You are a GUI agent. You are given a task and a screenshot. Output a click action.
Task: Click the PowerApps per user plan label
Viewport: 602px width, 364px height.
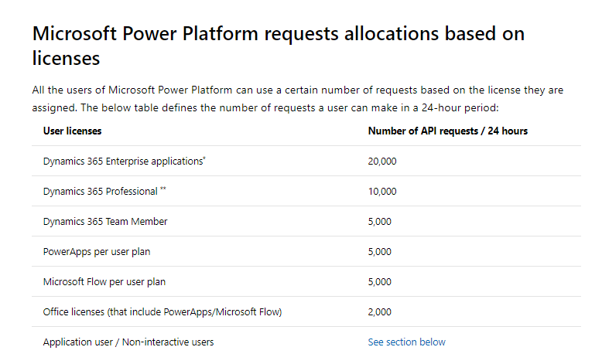click(97, 252)
